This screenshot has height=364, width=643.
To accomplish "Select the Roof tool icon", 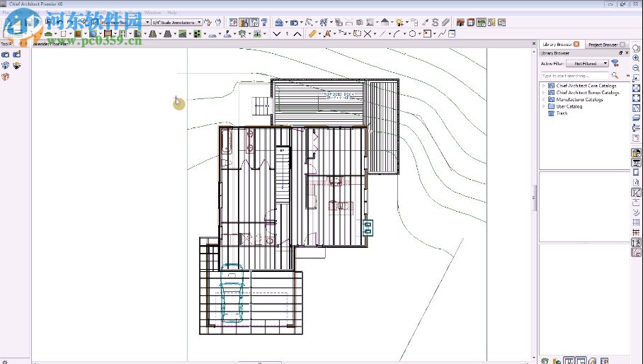I will (x=385, y=22).
